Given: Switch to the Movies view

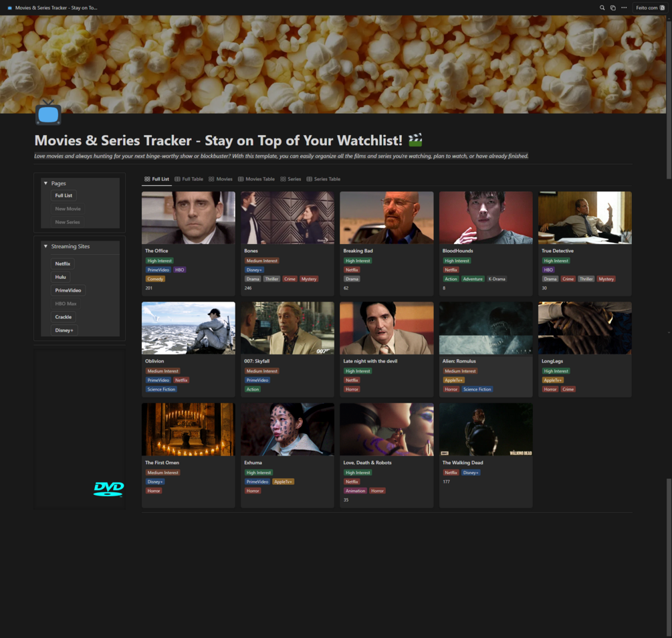Looking at the screenshot, I should pyautogui.click(x=221, y=179).
